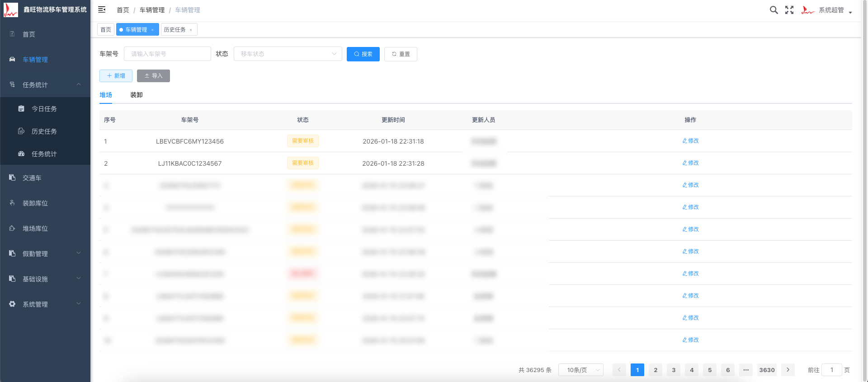Click previous page arrow in pagination

(x=619, y=370)
